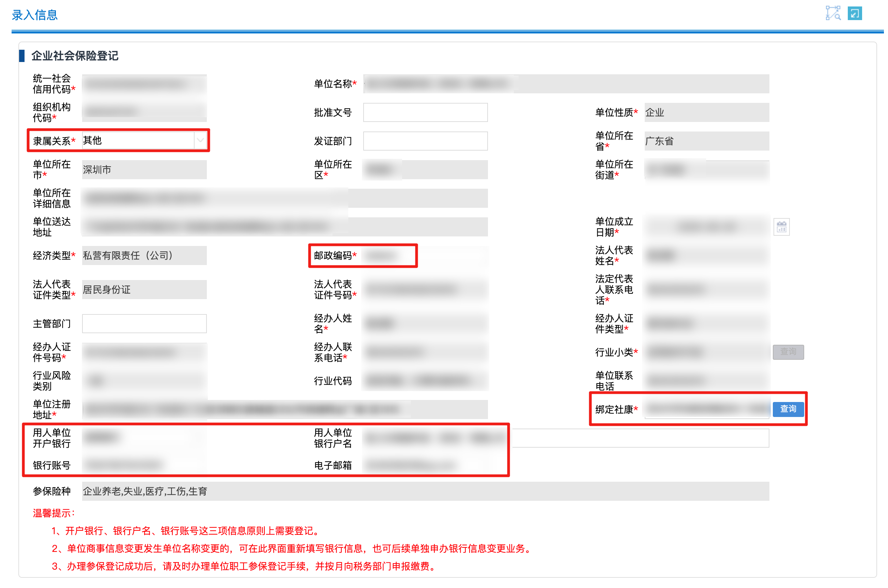Click the 录入信息 title text
Screen dimensions: 888x588
(34, 15)
